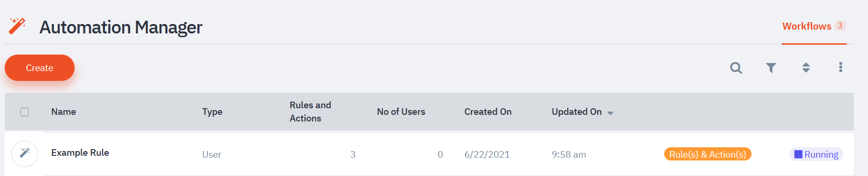The width and height of the screenshot is (868, 176).
Task: Open the filter funnel icon
Action: coord(771,68)
